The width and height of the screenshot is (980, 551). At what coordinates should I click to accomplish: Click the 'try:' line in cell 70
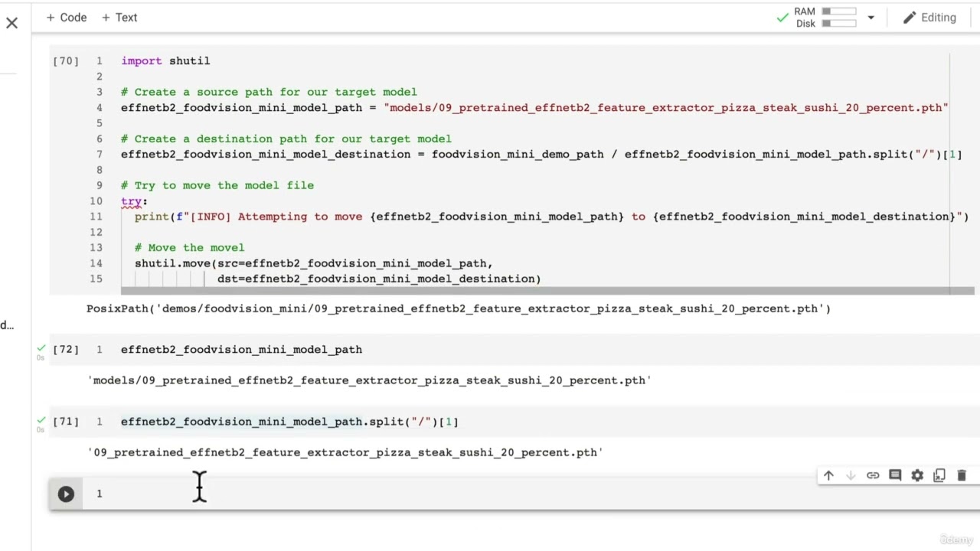tap(134, 201)
